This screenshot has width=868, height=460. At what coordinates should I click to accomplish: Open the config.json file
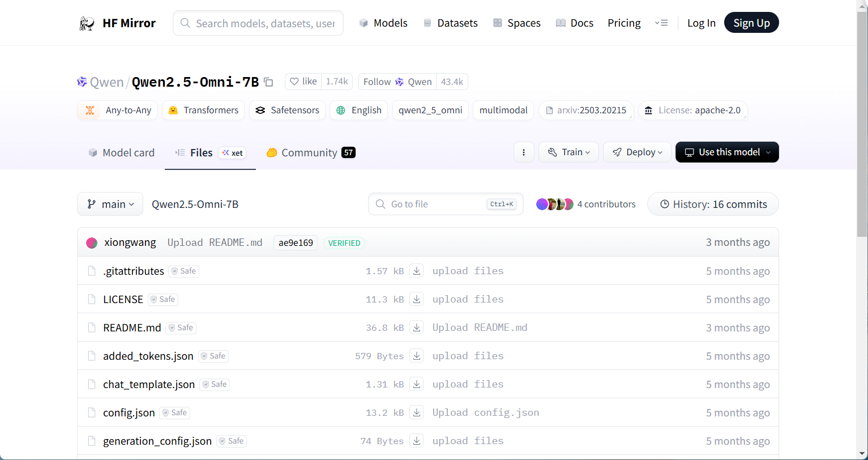coord(129,412)
